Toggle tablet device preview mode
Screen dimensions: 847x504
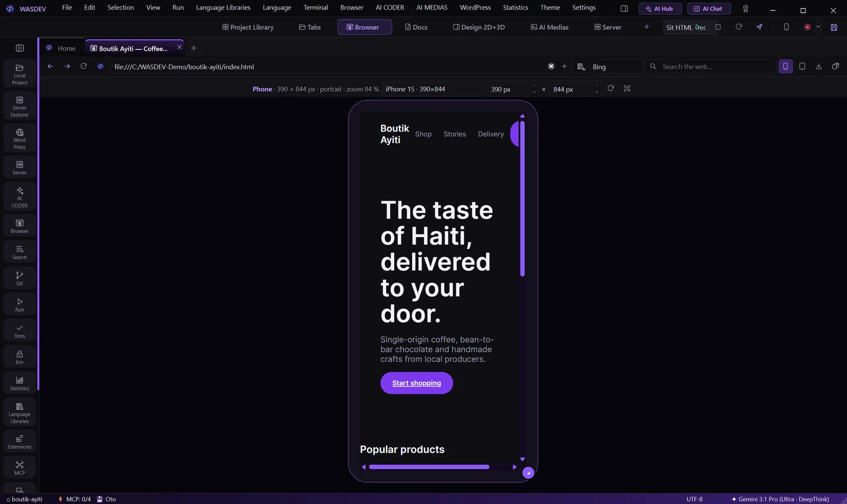[x=802, y=67]
